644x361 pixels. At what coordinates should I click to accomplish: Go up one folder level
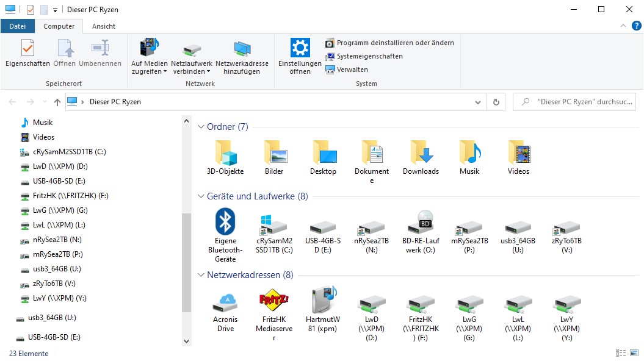tap(57, 102)
